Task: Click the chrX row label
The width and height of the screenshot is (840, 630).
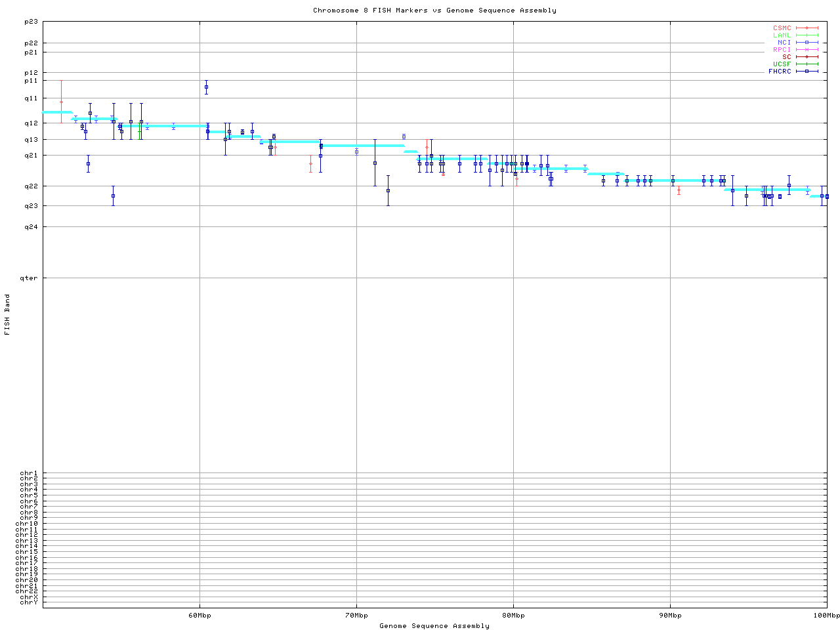Action: [29, 597]
